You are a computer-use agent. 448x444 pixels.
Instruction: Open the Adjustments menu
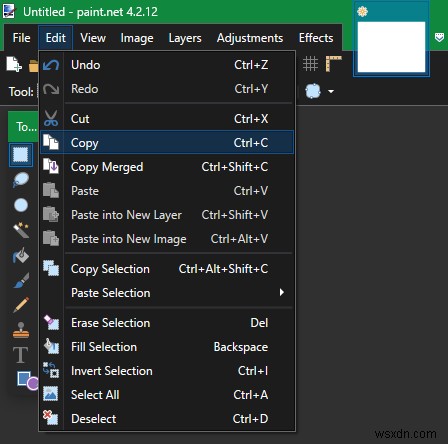[x=250, y=38]
